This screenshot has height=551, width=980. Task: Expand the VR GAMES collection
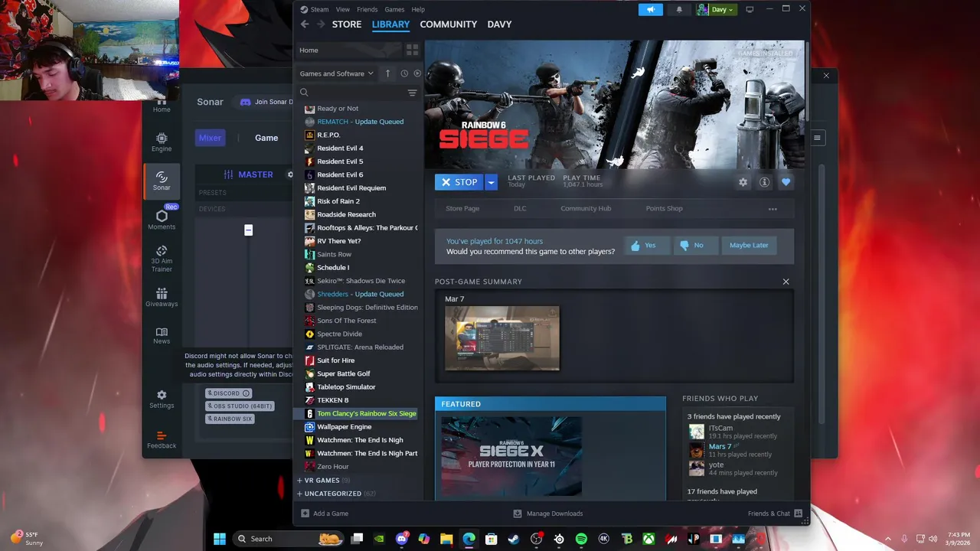click(300, 481)
